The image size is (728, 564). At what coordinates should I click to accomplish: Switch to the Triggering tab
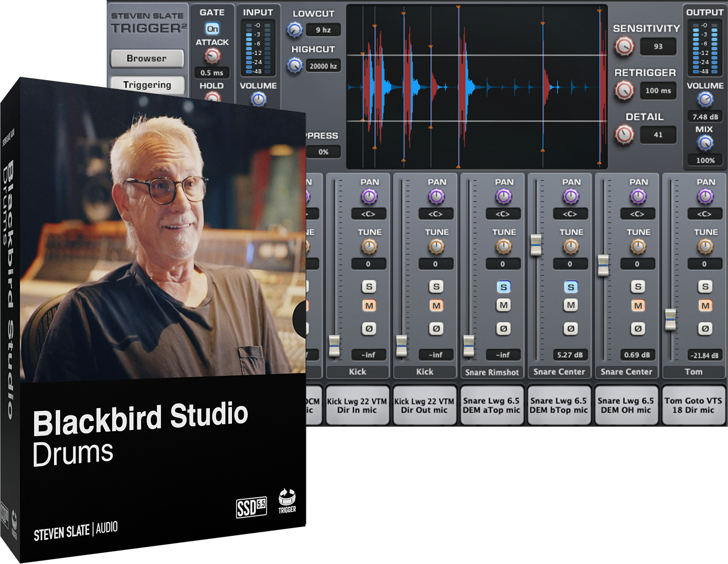coord(147,85)
